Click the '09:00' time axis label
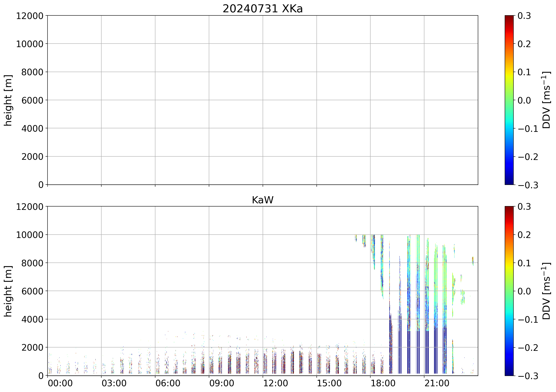This screenshot has height=392, width=556. (221, 383)
